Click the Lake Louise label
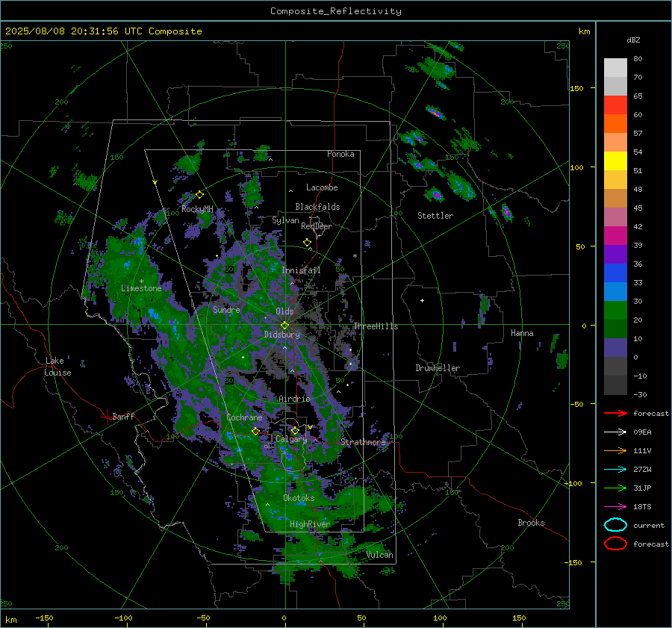 (57, 367)
